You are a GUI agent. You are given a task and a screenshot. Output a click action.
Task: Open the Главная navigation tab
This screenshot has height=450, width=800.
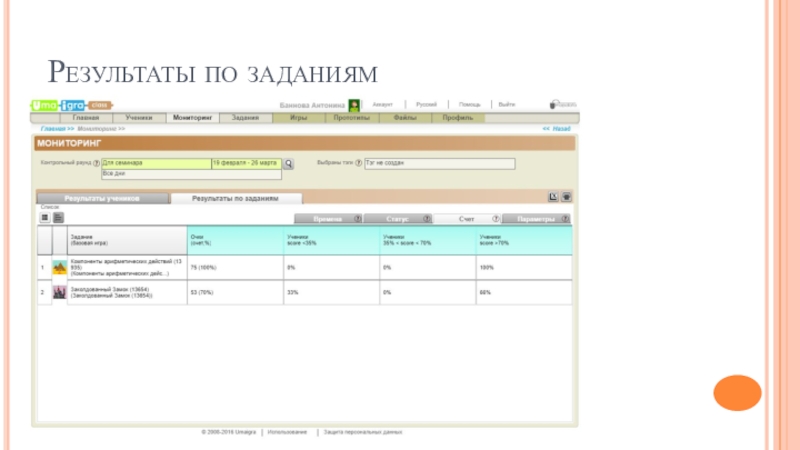pos(86,118)
